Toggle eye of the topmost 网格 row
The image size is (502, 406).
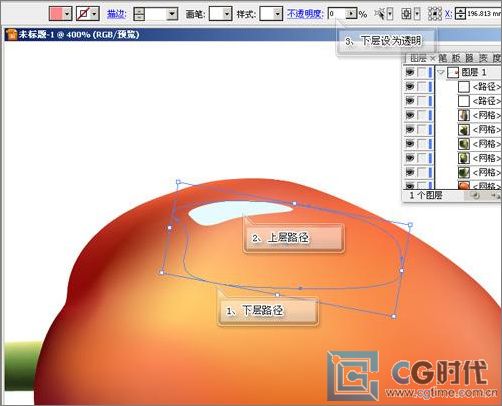(x=410, y=115)
